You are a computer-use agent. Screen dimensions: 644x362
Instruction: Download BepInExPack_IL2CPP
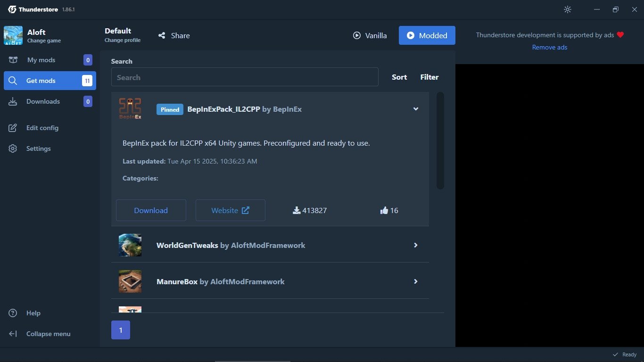pyautogui.click(x=151, y=210)
